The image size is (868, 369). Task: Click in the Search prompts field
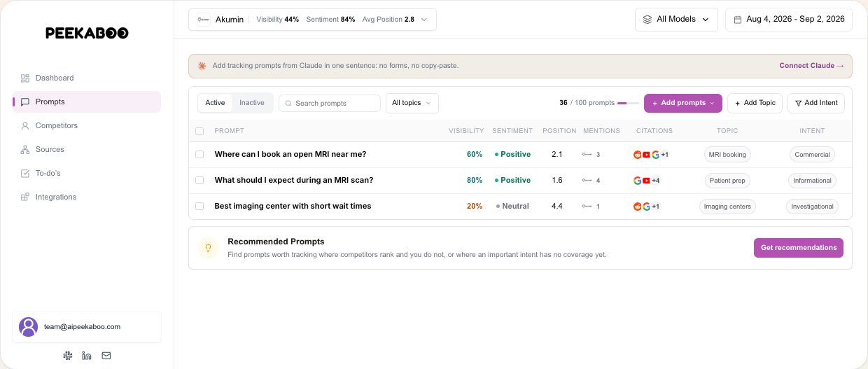click(330, 103)
